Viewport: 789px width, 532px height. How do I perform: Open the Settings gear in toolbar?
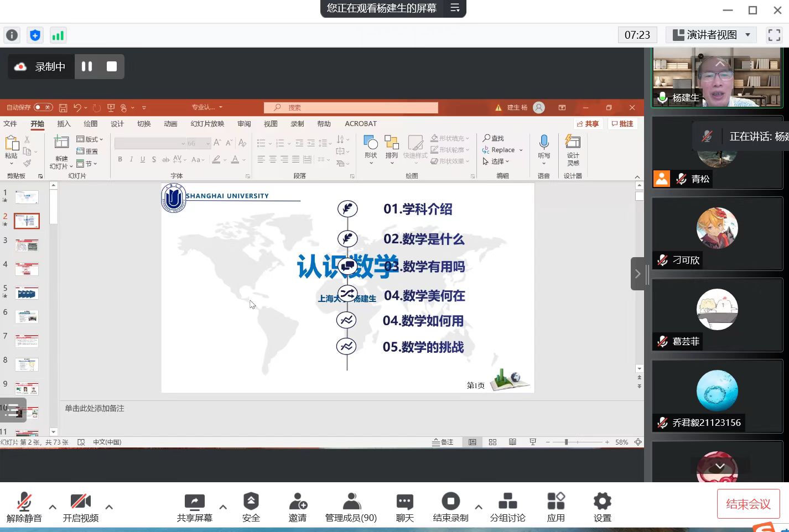click(x=602, y=507)
